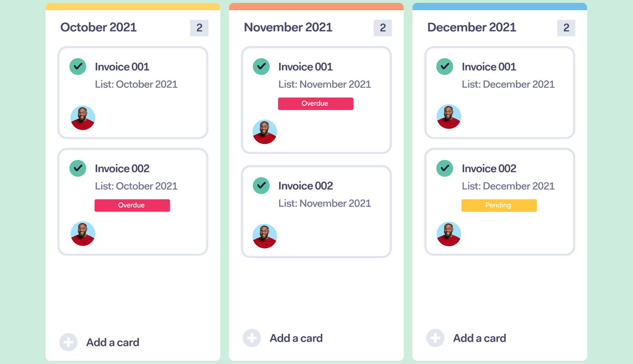The height and width of the screenshot is (364, 633).
Task: Click October 2021 card count badge
Action: 199,28
